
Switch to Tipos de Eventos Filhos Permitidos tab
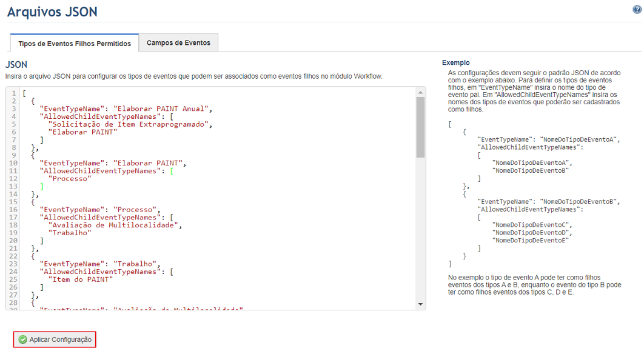click(x=75, y=43)
